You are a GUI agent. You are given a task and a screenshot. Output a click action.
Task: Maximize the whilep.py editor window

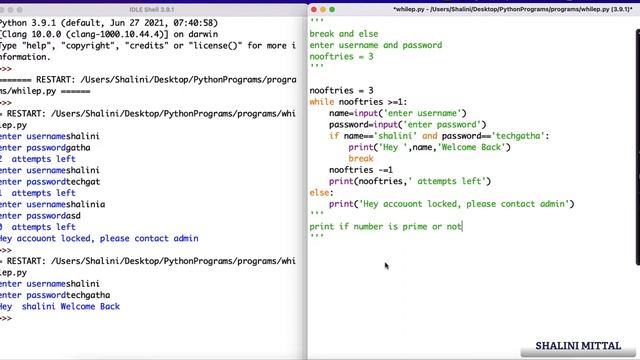[332, 9]
